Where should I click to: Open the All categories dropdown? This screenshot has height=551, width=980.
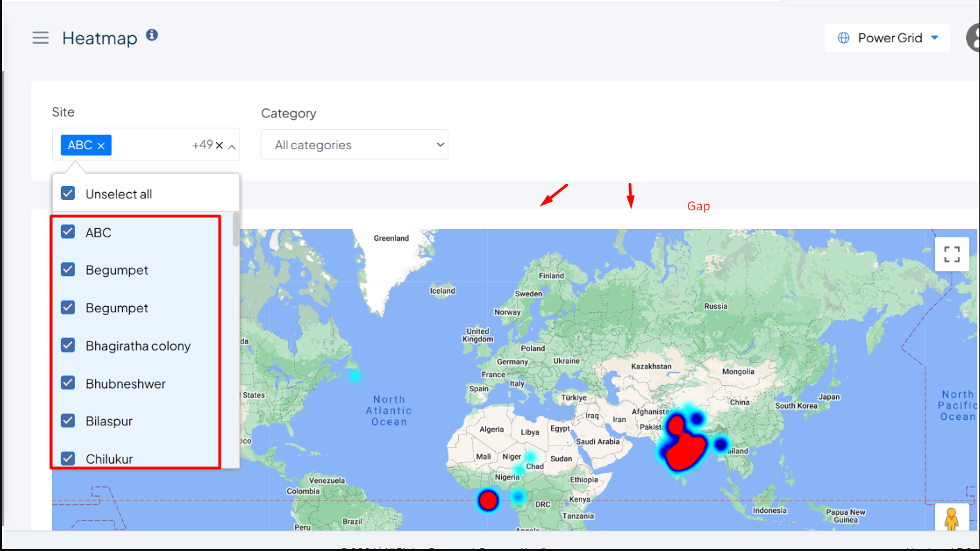354,145
